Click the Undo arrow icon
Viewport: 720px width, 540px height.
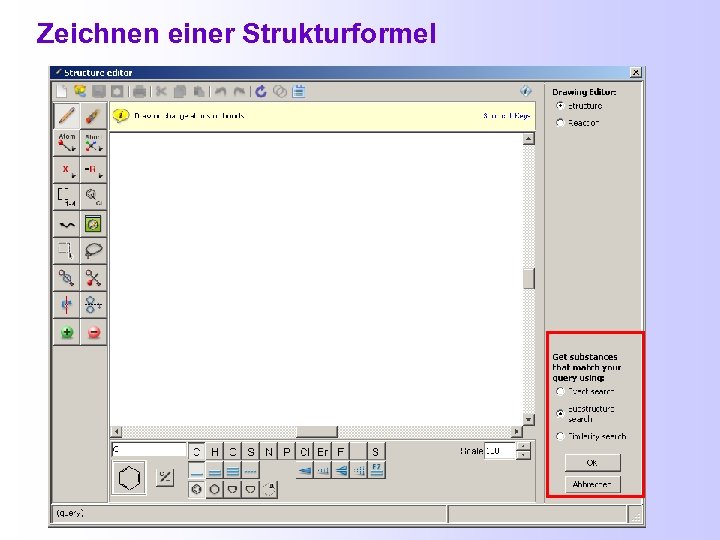221,91
